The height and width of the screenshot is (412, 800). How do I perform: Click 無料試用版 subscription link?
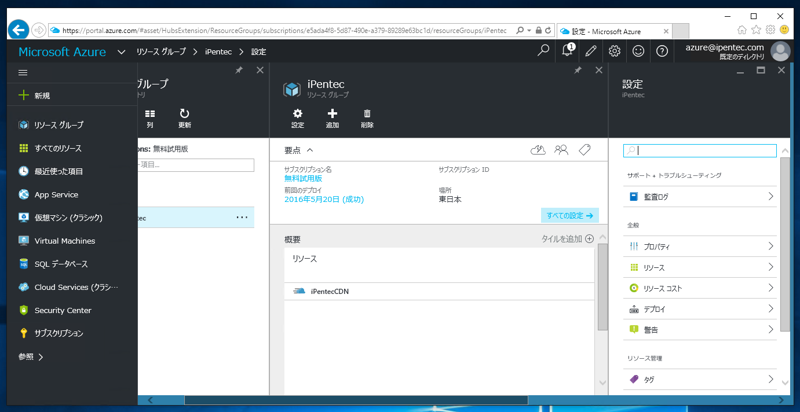[x=303, y=178]
